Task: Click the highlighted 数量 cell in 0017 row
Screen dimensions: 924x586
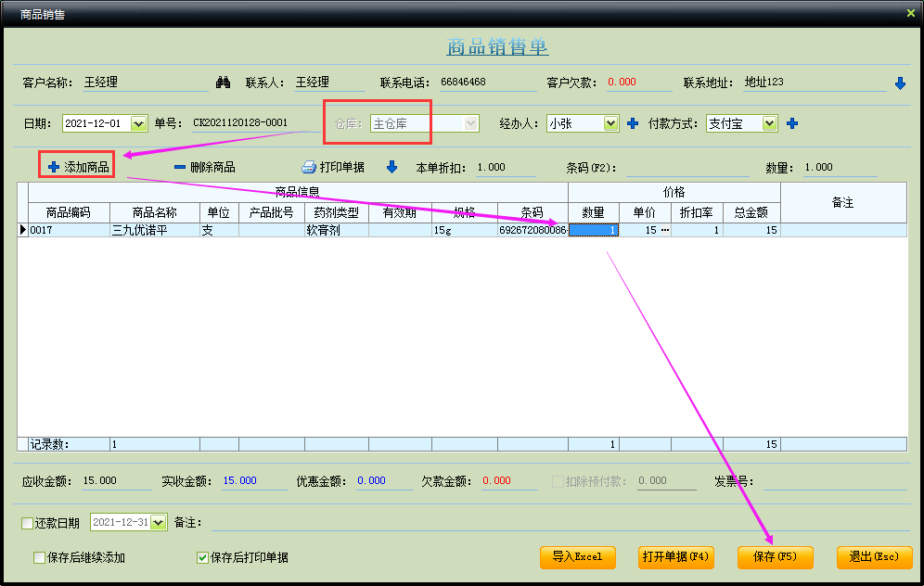Action: pos(594,230)
